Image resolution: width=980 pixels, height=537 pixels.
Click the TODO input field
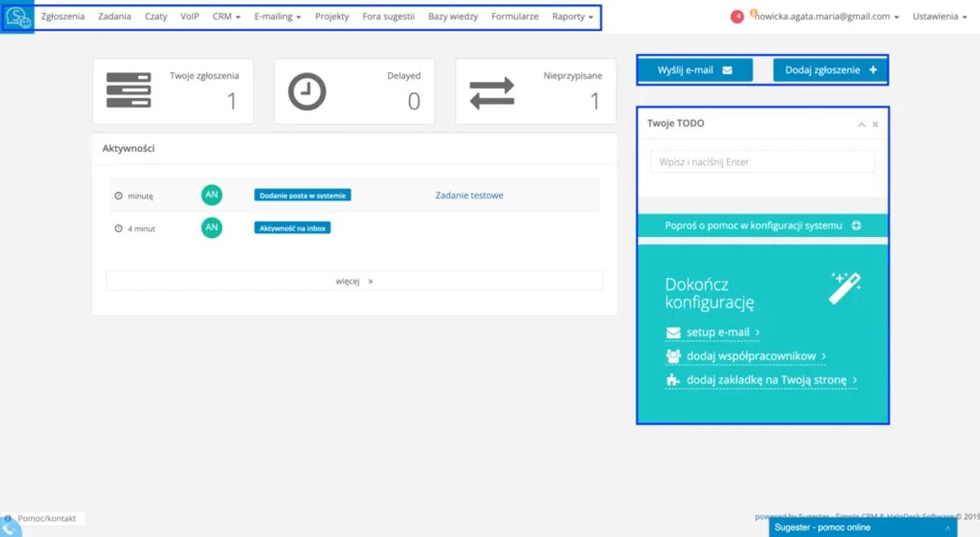[x=763, y=162]
